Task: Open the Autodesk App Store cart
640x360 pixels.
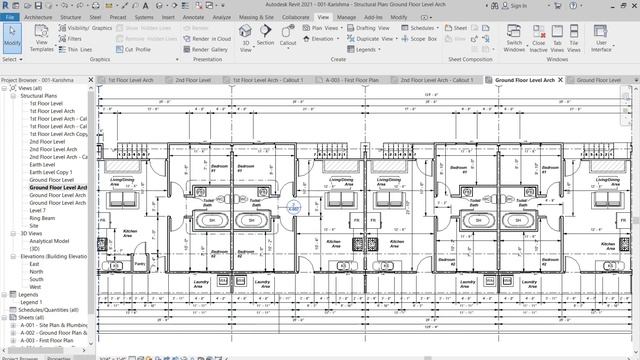Action: 558,6
